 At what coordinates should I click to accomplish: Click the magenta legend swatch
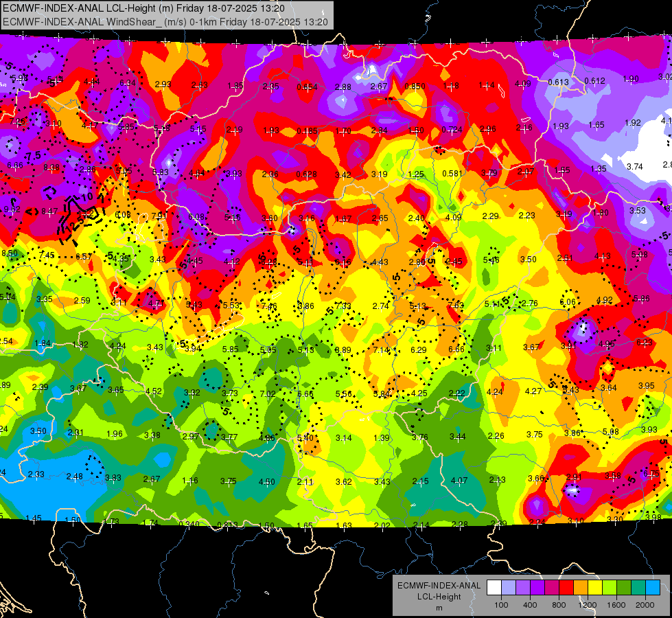(552, 588)
